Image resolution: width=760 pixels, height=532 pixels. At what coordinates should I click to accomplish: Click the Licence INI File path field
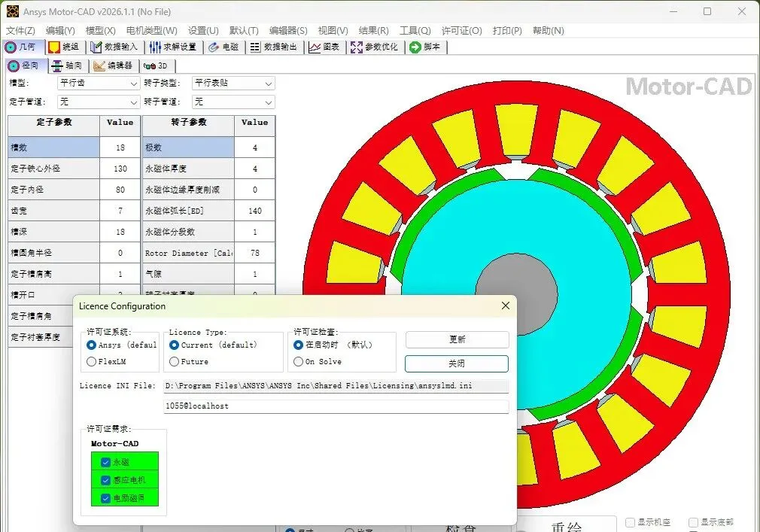(336, 386)
